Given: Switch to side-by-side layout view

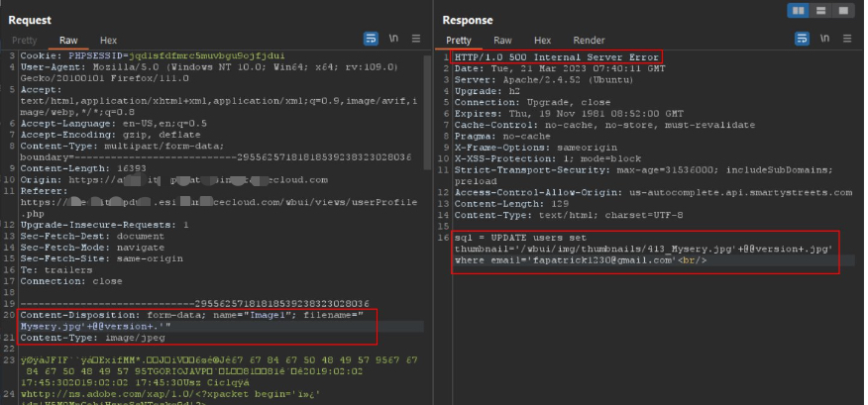Looking at the screenshot, I should pos(800,10).
